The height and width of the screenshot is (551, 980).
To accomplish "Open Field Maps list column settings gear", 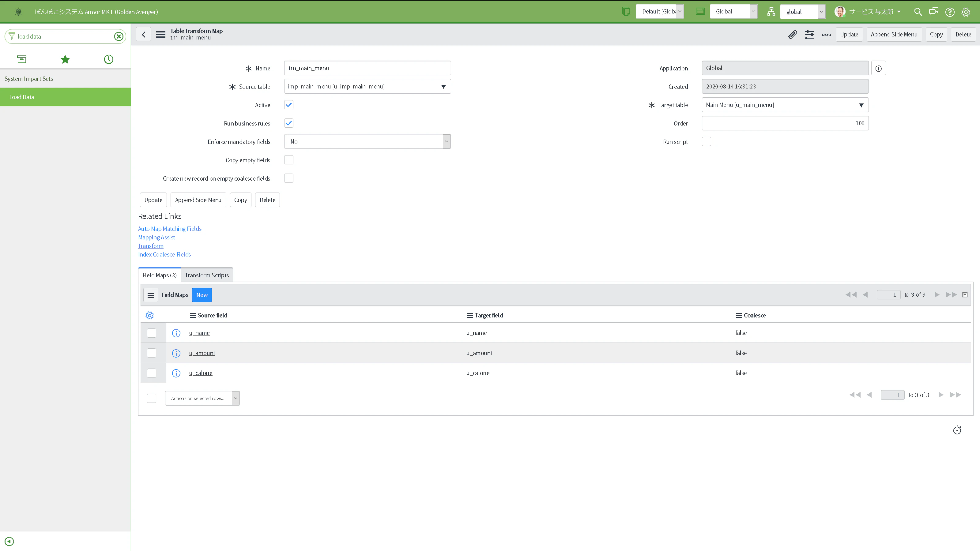I will pyautogui.click(x=149, y=315).
